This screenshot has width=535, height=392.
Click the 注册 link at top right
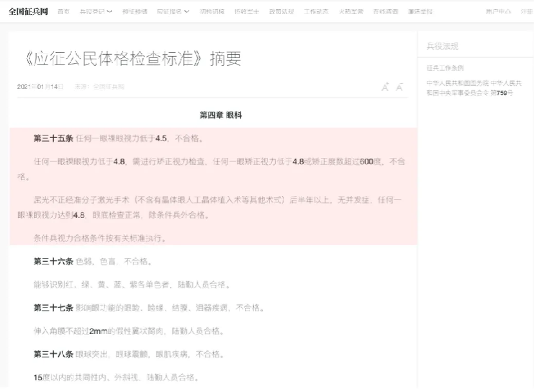pos(527,12)
